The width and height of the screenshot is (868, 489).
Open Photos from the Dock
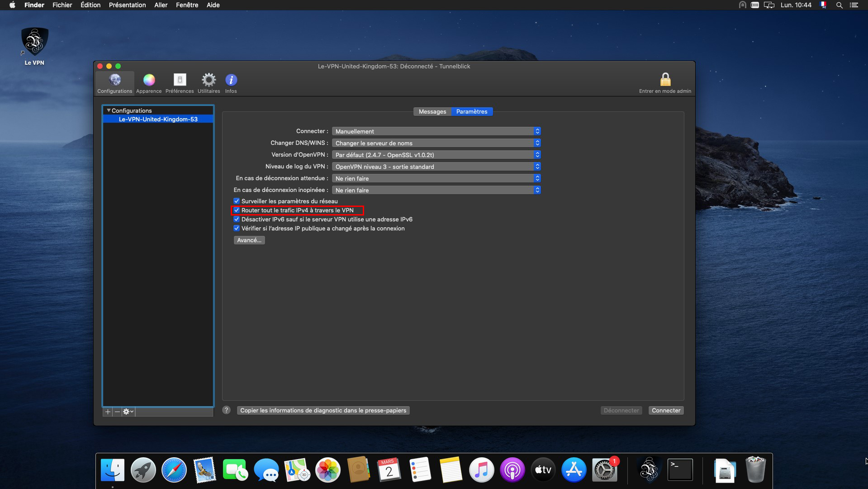[x=328, y=470]
